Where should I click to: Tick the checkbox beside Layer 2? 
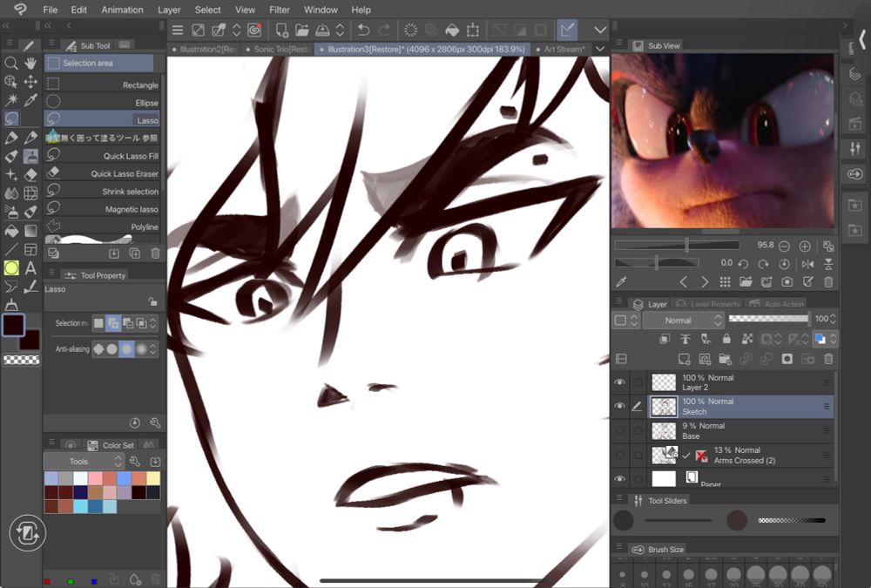[638, 382]
